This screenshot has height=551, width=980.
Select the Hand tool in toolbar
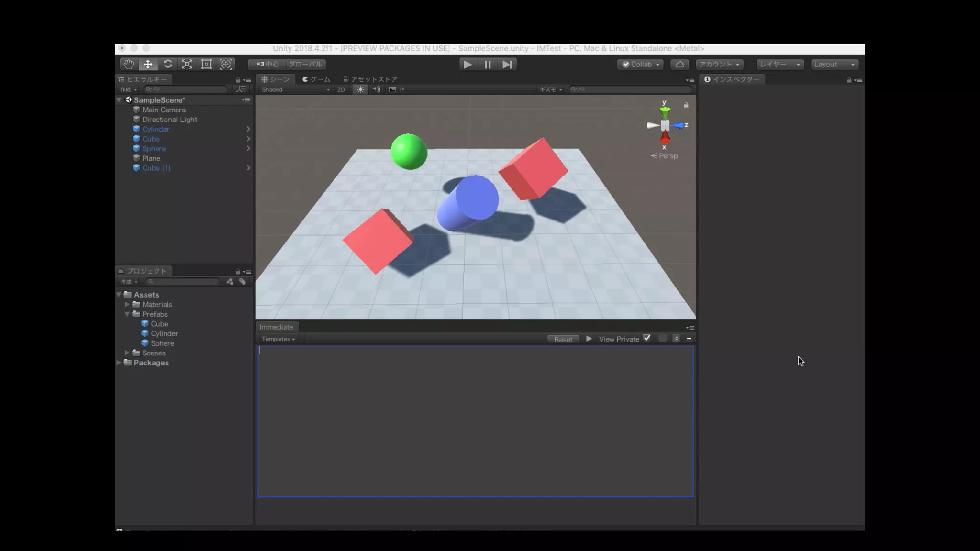128,64
